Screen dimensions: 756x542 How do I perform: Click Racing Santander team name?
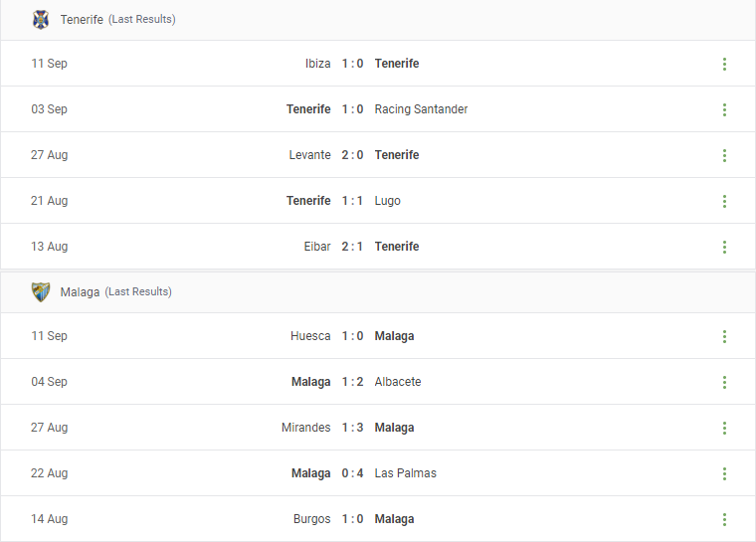421,109
